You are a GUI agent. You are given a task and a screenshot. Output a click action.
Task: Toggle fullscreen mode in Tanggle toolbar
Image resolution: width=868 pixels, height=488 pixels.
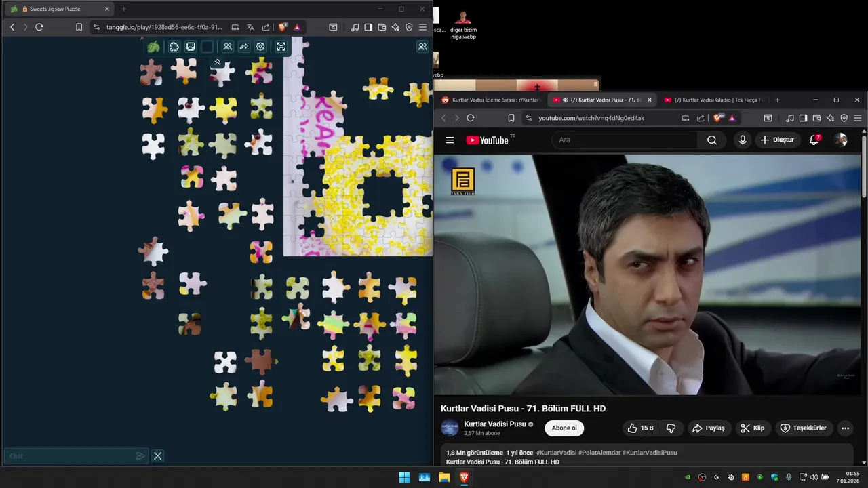click(281, 47)
